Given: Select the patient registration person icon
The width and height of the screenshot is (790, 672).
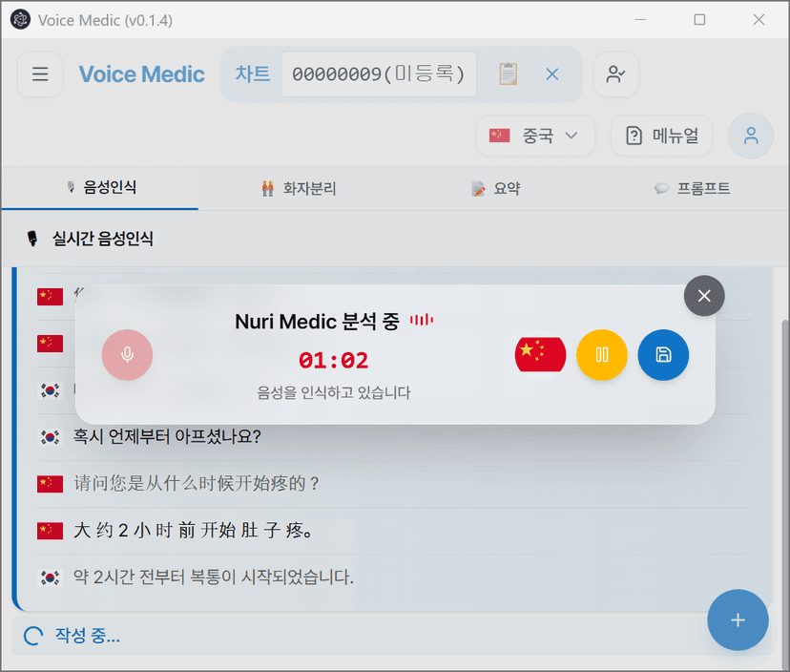Looking at the screenshot, I should (x=615, y=73).
